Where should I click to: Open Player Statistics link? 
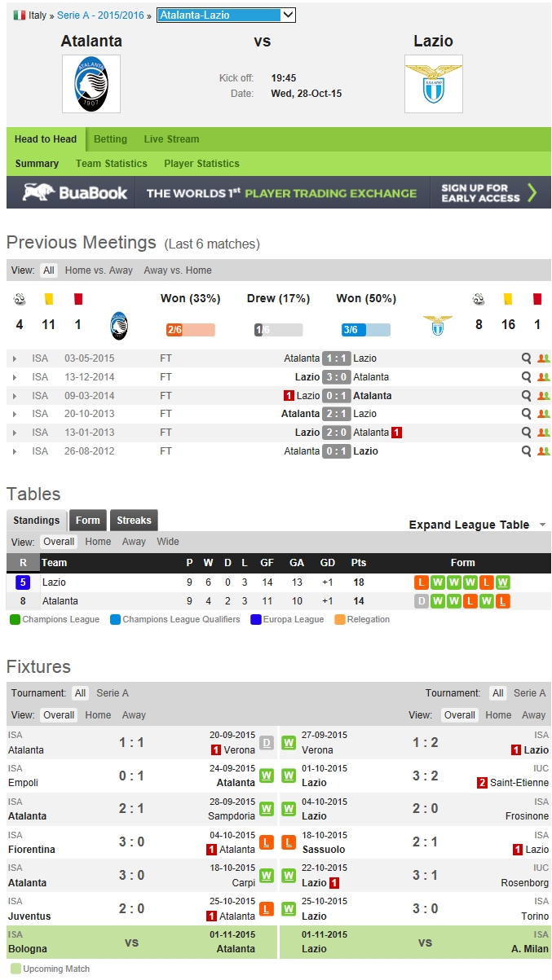pos(201,164)
